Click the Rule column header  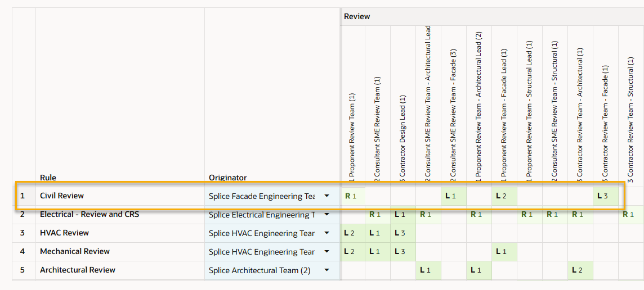coord(48,178)
